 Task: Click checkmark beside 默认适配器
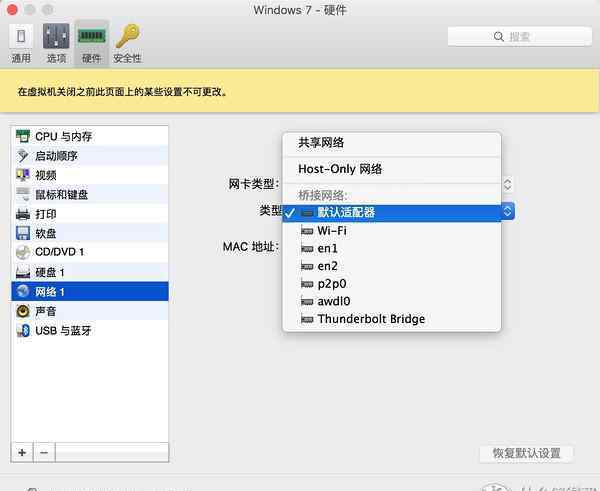click(290, 212)
